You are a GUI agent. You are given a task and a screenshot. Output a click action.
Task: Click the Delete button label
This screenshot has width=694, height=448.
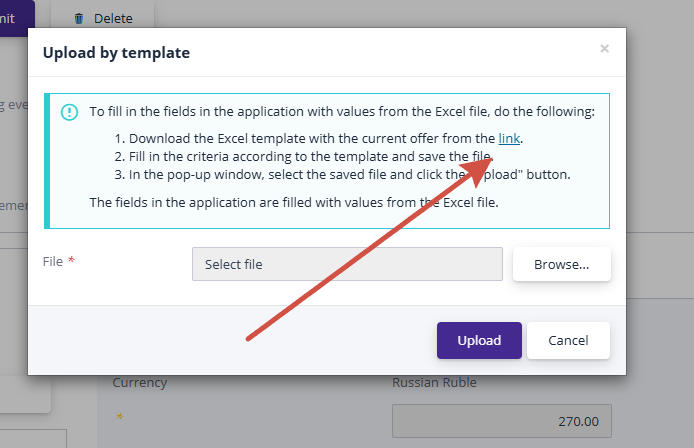[112, 18]
